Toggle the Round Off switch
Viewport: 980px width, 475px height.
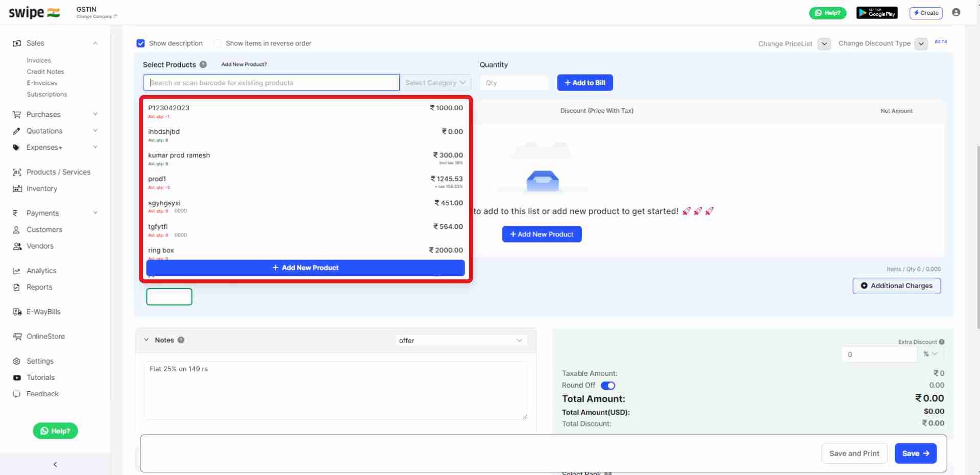tap(608, 386)
